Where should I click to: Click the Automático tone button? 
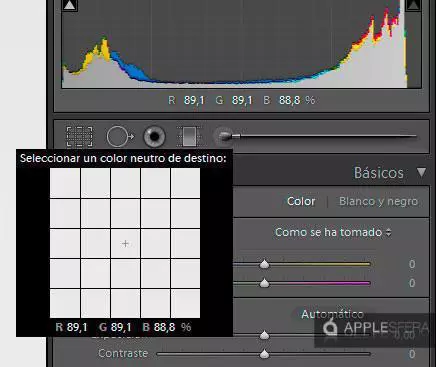tap(332, 314)
